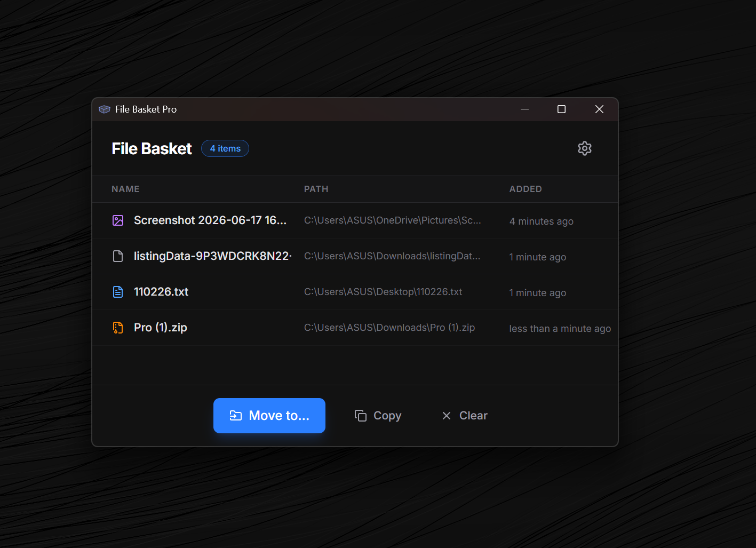Click the Move to... button
756x548 pixels.
pos(269,416)
